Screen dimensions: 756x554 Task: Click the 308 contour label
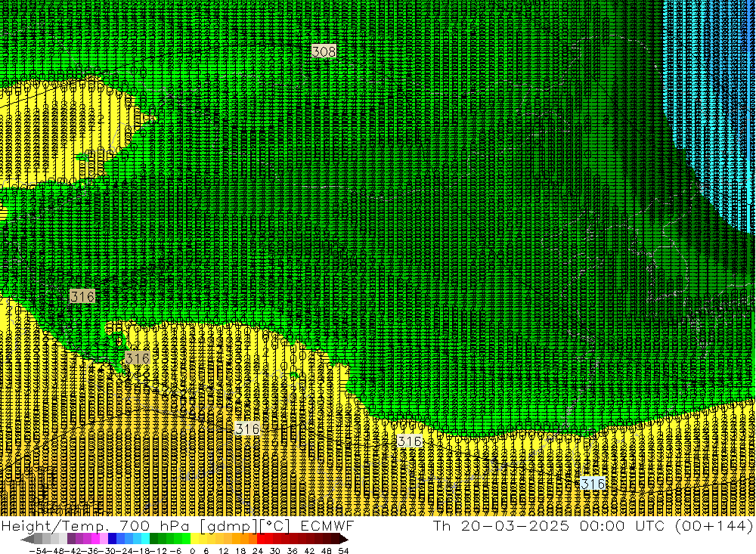pyautogui.click(x=324, y=51)
